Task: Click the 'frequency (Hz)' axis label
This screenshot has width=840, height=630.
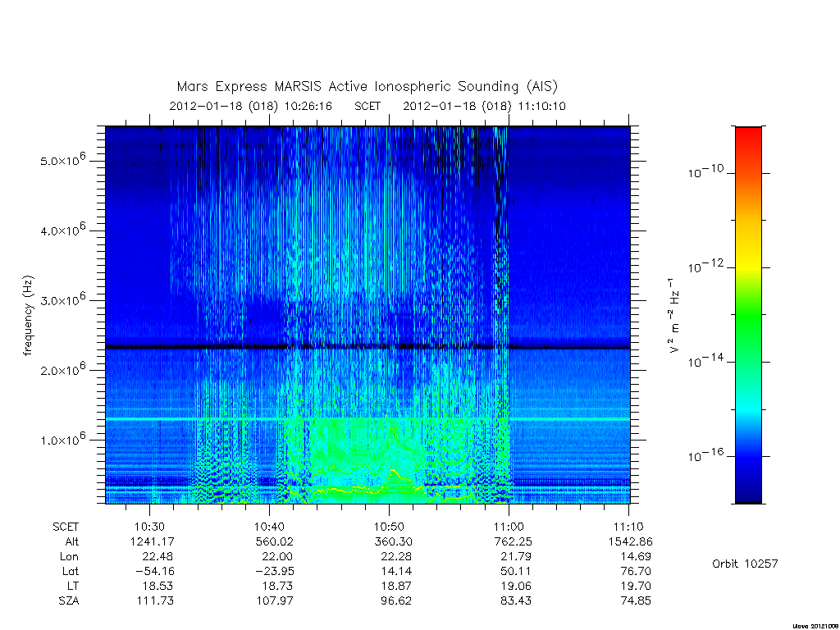Action: (28, 315)
